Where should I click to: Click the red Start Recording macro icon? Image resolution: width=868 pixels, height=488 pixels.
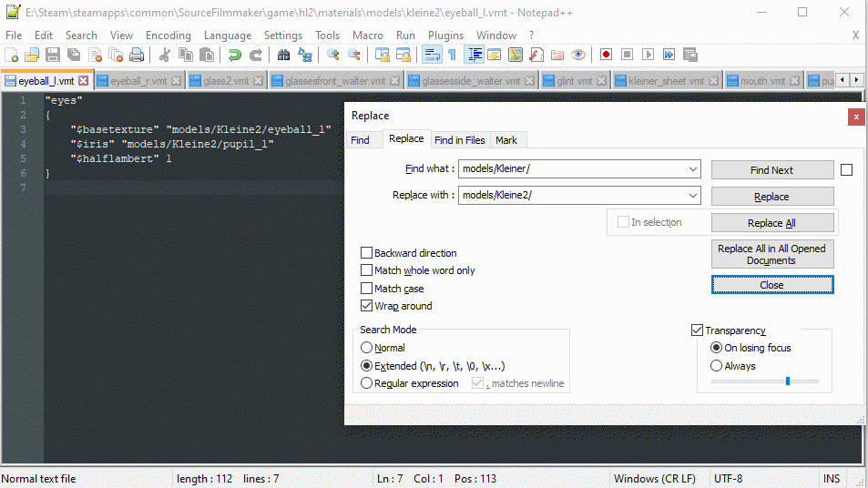pyautogui.click(x=605, y=56)
